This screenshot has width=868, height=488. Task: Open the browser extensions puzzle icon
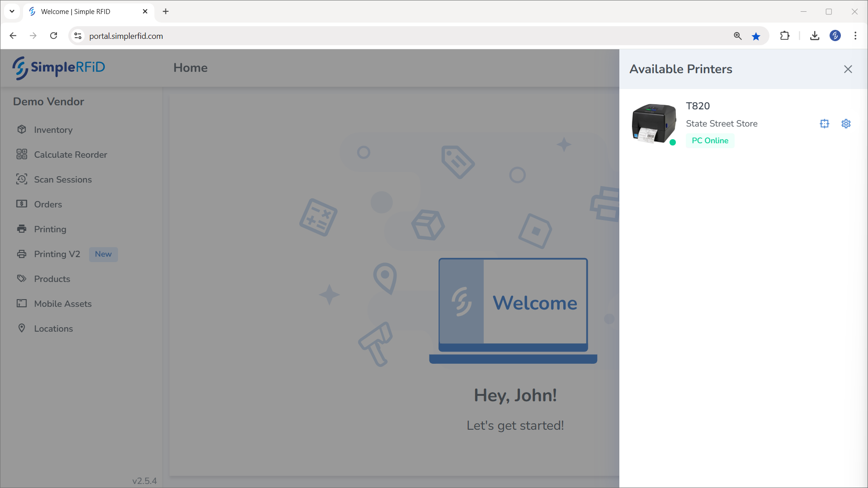[785, 36]
